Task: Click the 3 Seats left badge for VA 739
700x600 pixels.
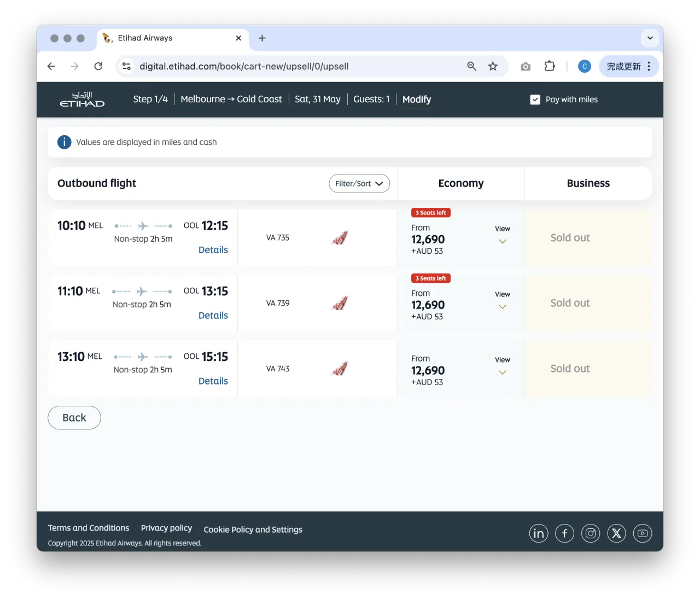Action: 431,278
